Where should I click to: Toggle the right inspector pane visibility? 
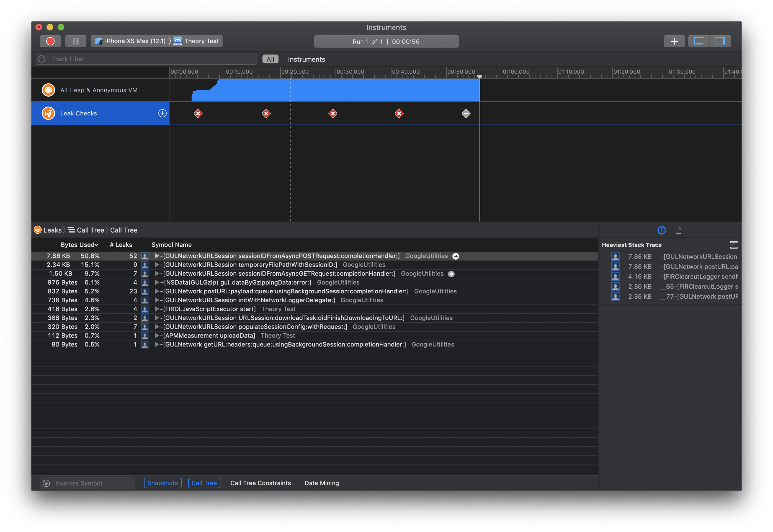pyautogui.click(x=719, y=41)
